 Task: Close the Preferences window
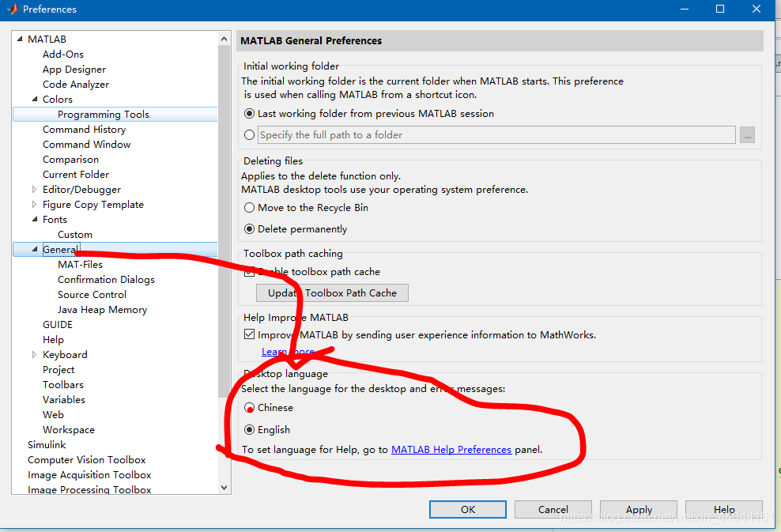[x=756, y=9]
